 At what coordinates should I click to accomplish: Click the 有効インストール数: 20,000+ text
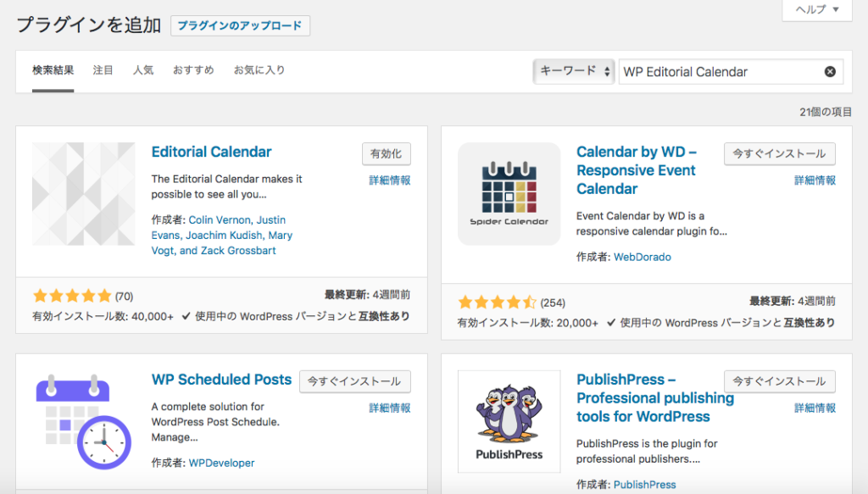(x=527, y=323)
